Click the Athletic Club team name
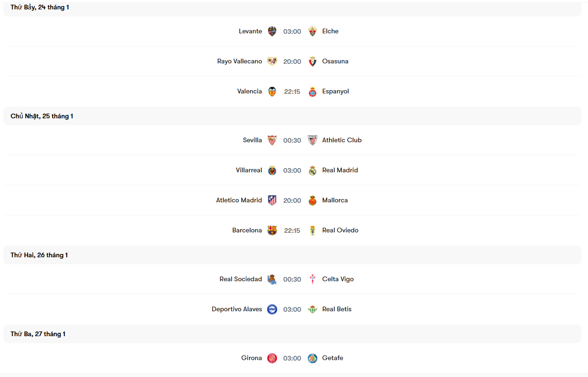Image resolution: width=588 pixels, height=377 pixels. pyautogui.click(x=342, y=140)
